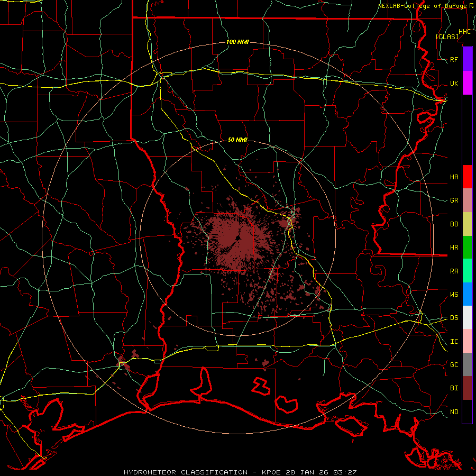Click the DS white legend swatch
The height and width of the screenshot is (476, 476).
click(x=467, y=317)
